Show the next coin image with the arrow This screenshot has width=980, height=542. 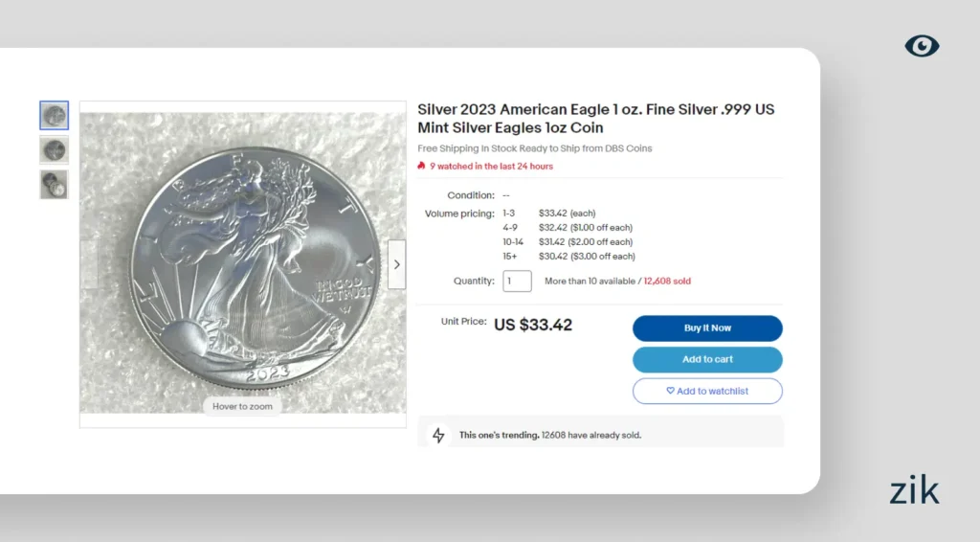(396, 264)
